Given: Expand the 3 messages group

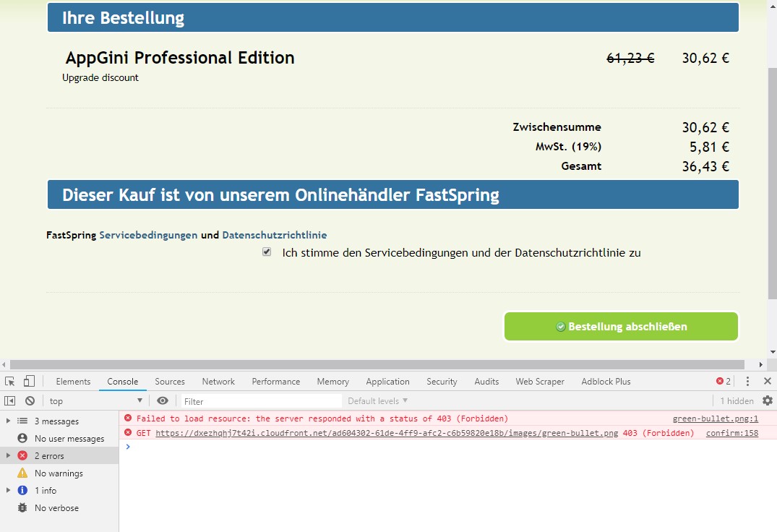Looking at the screenshot, I should 8,421.
